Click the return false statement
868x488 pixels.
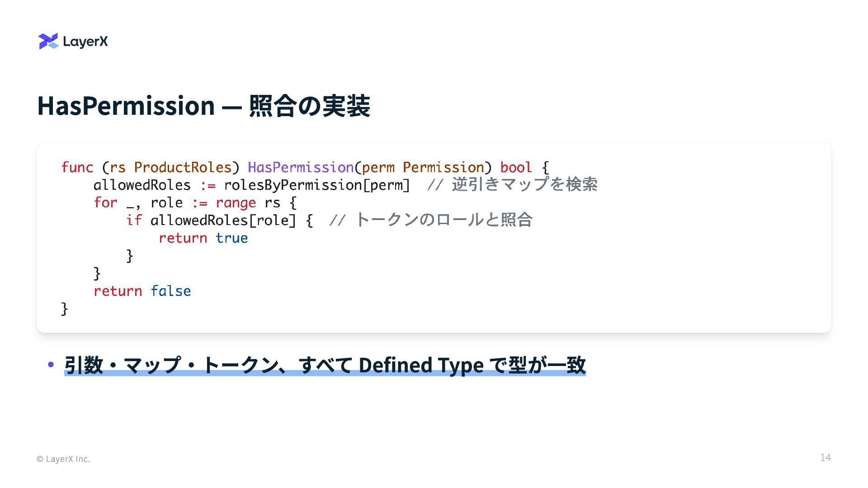142,291
